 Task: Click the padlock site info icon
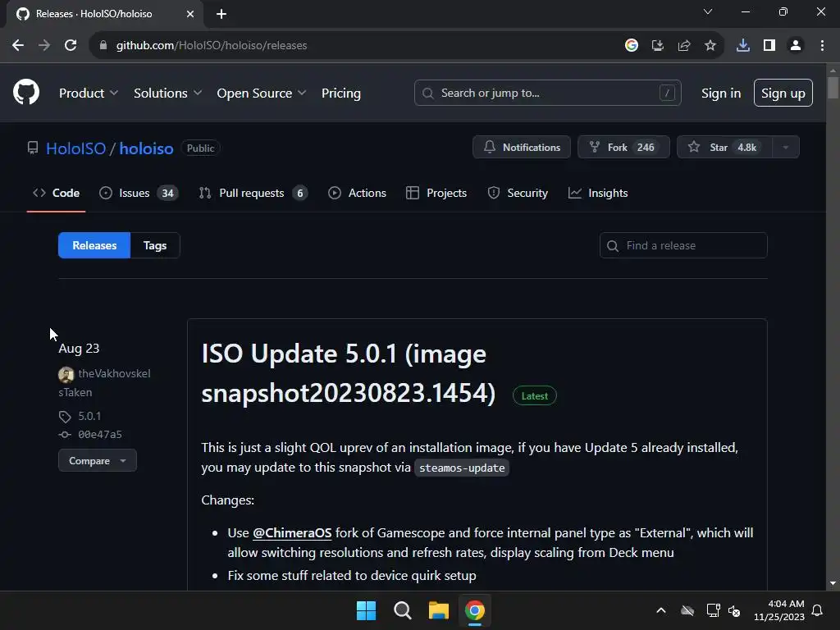(103, 46)
